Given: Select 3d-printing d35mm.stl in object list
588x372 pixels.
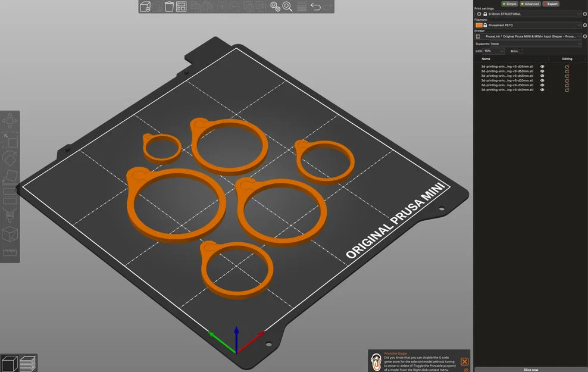Looking at the screenshot, I should point(507,67).
